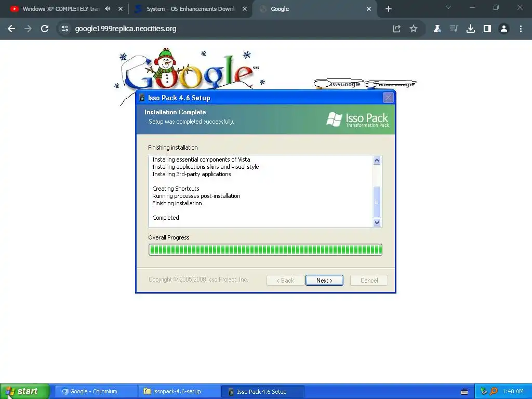
Task: Open a new browser tab
Action: (389, 9)
